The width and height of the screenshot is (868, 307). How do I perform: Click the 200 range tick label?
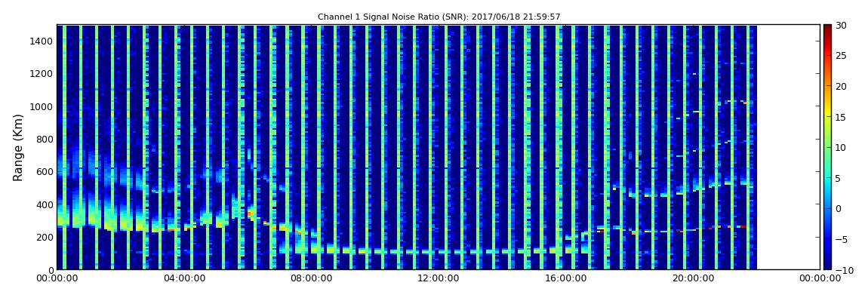click(x=45, y=238)
